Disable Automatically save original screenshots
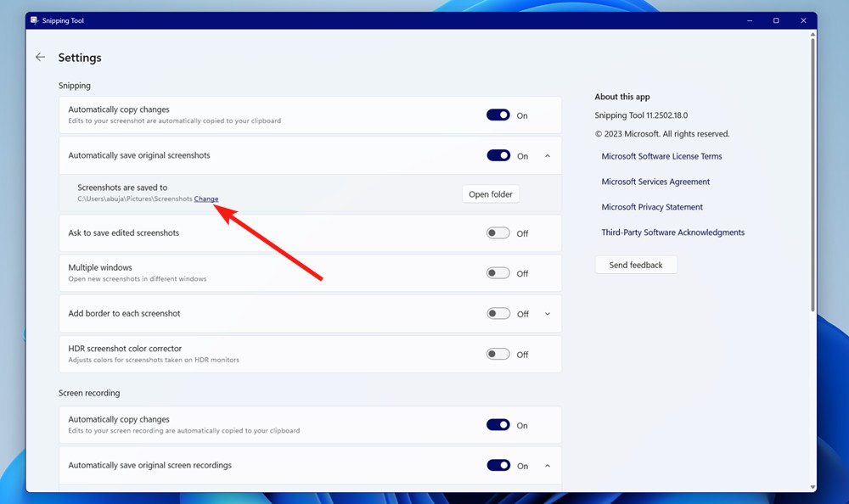The image size is (849, 504). coord(498,155)
